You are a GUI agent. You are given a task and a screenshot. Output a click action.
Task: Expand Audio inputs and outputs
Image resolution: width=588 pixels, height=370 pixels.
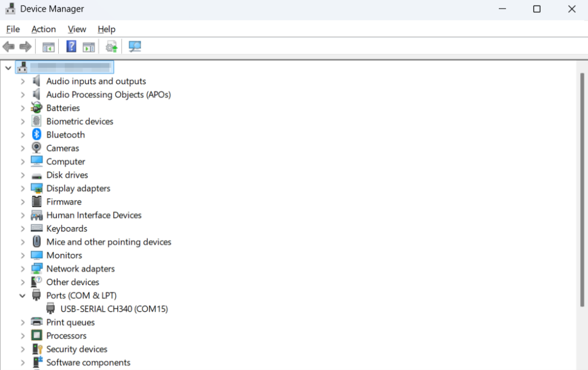click(22, 81)
